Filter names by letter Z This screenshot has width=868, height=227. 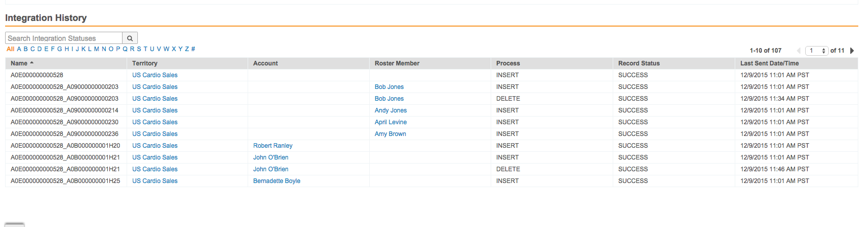tap(187, 49)
